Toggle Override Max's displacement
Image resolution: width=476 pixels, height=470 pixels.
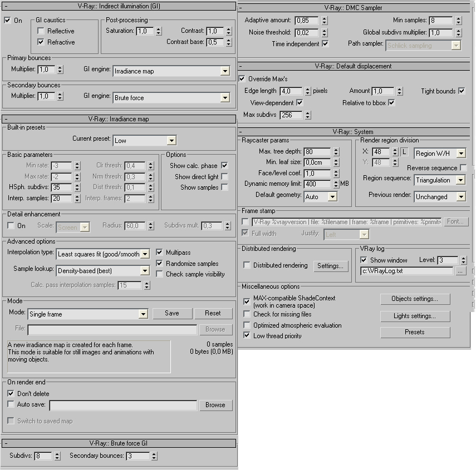[242, 79]
